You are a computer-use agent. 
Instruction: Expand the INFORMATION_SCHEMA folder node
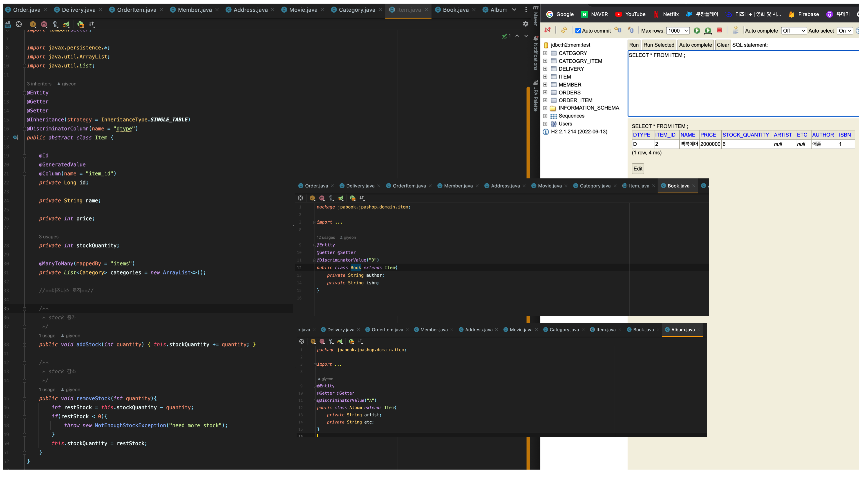coord(545,108)
